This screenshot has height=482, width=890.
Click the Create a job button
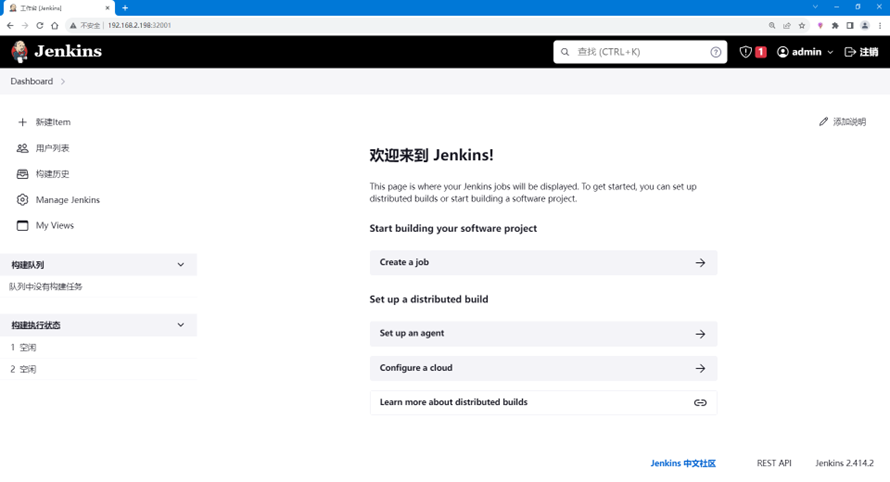(x=543, y=263)
